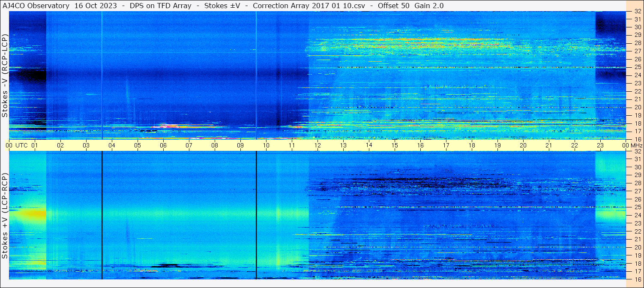Click the 21 MHz label of lower spectrogram
The height and width of the screenshot is (288, 644).
(x=638, y=239)
